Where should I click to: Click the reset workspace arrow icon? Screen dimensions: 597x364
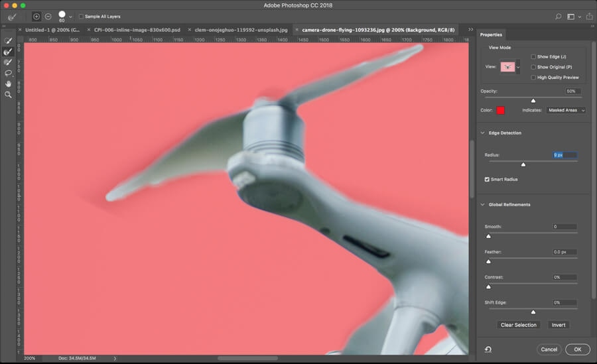tap(488, 349)
